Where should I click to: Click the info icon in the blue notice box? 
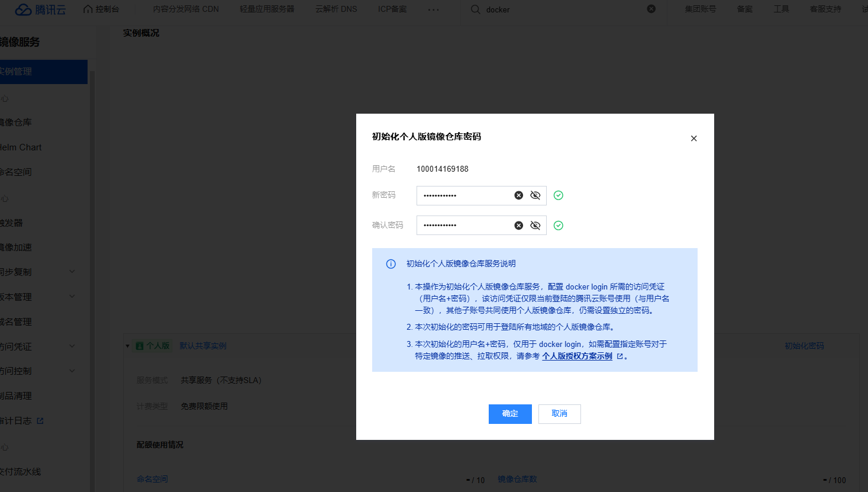pyautogui.click(x=391, y=263)
